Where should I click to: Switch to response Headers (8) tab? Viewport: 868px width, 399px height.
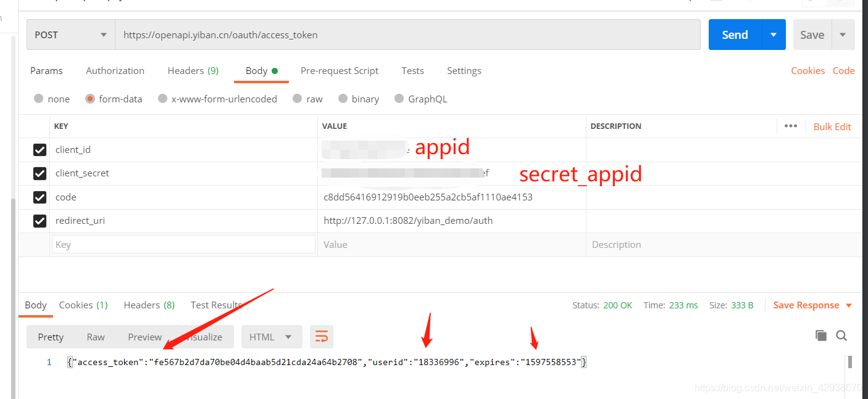point(149,305)
